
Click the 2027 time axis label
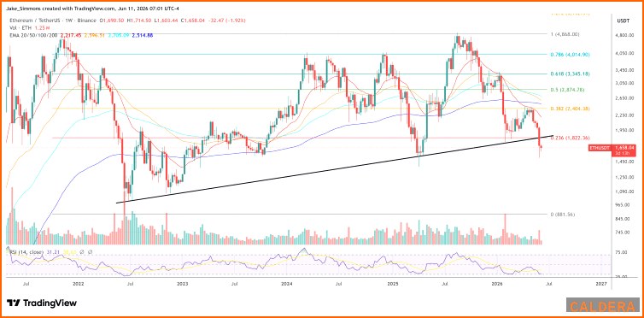(x=601, y=284)
